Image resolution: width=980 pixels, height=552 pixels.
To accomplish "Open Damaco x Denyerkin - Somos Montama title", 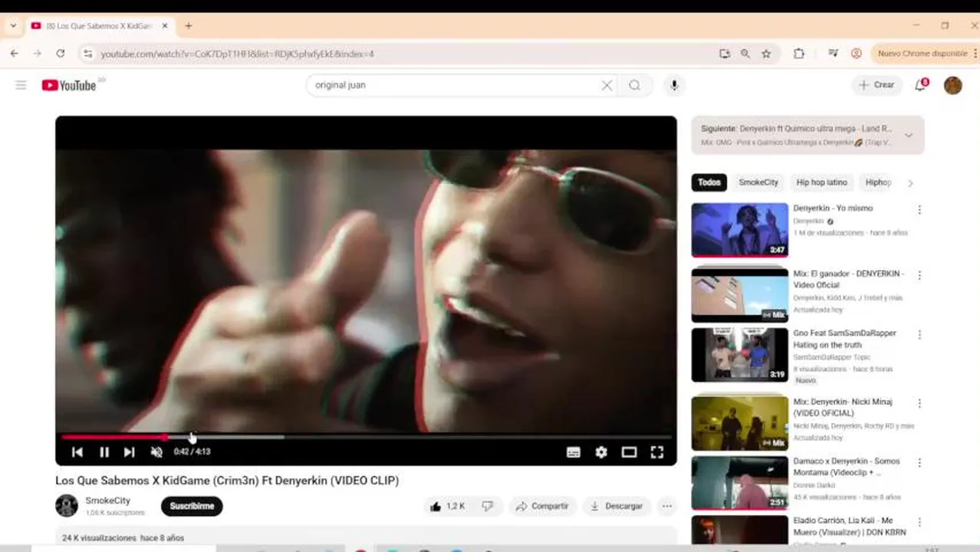I will point(847,467).
